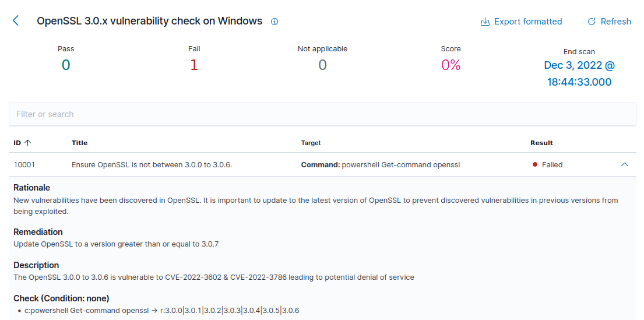Select the Fail count of 1
Viewport: 644px width, 320px height.
tap(194, 65)
